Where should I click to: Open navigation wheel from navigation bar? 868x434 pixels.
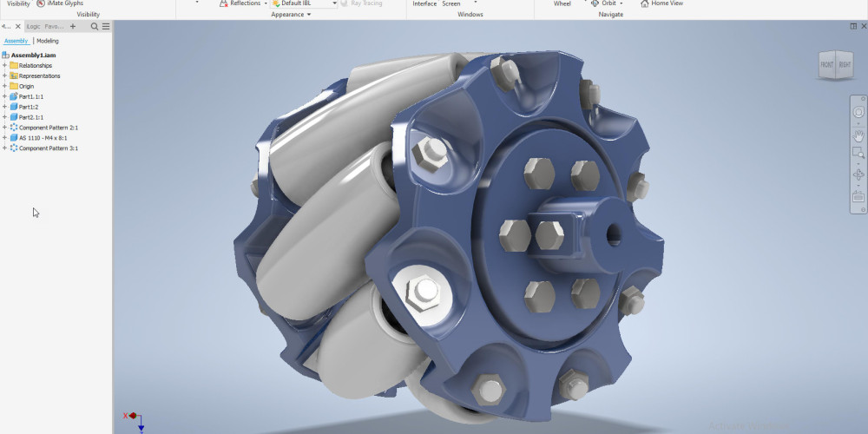(x=858, y=112)
